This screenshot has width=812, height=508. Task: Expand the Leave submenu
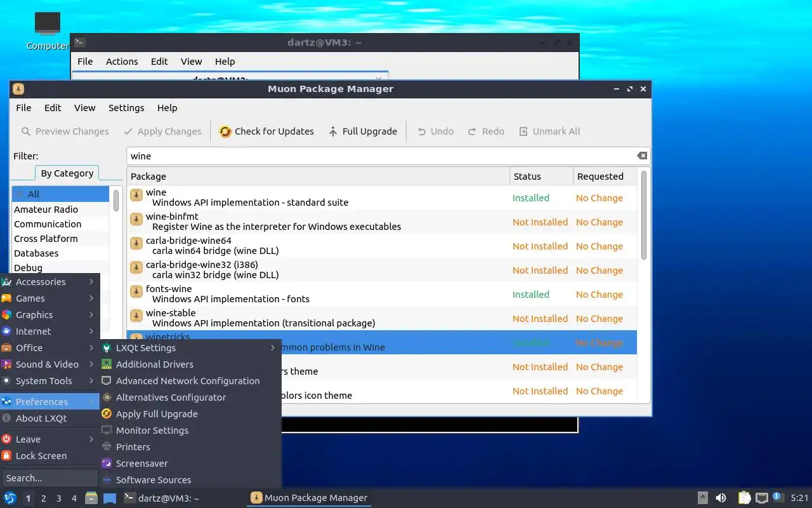(49, 439)
